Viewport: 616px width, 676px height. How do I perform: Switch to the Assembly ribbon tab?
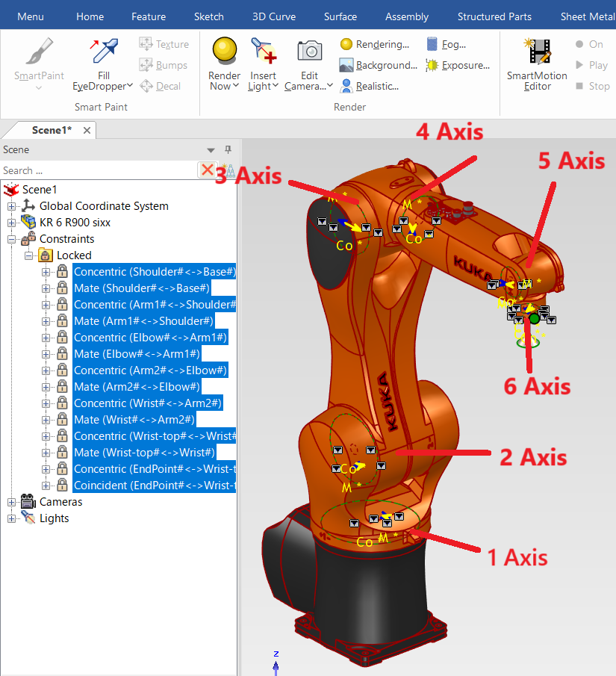click(407, 16)
